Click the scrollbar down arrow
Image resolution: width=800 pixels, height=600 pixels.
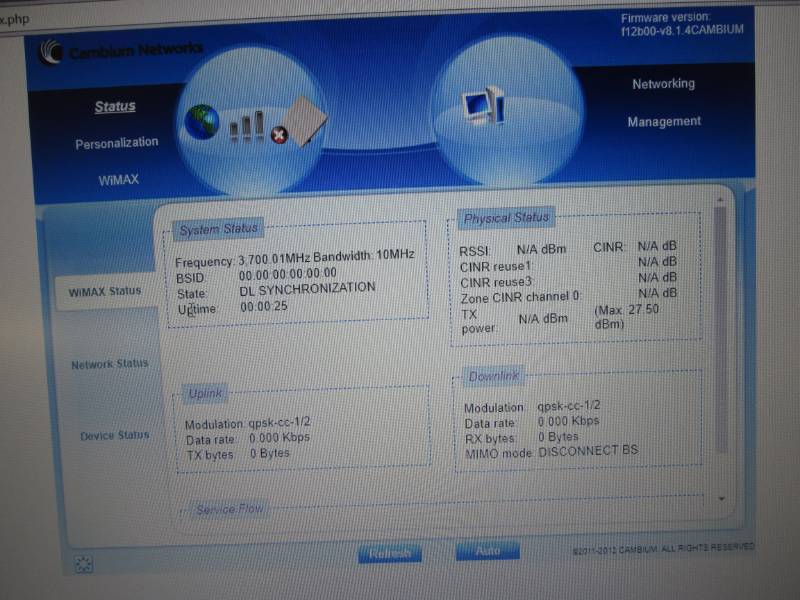pyautogui.click(x=721, y=498)
